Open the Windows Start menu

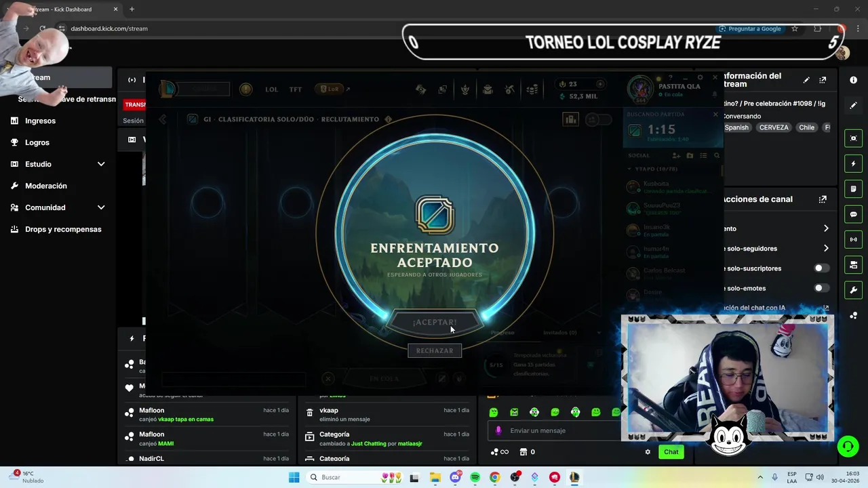coord(294,477)
